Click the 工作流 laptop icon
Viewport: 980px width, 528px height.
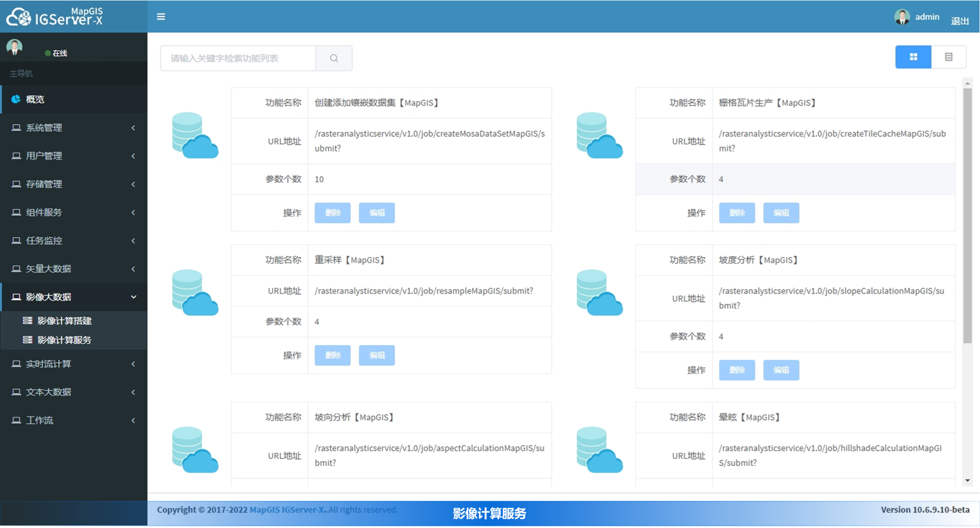pos(16,420)
